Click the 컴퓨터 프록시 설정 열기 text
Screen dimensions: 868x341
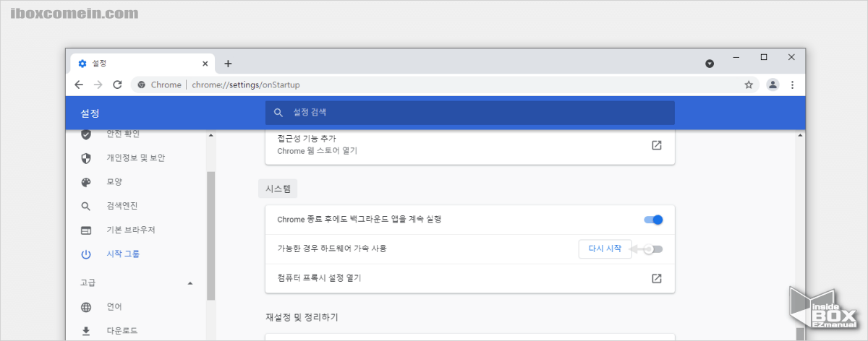[319, 278]
